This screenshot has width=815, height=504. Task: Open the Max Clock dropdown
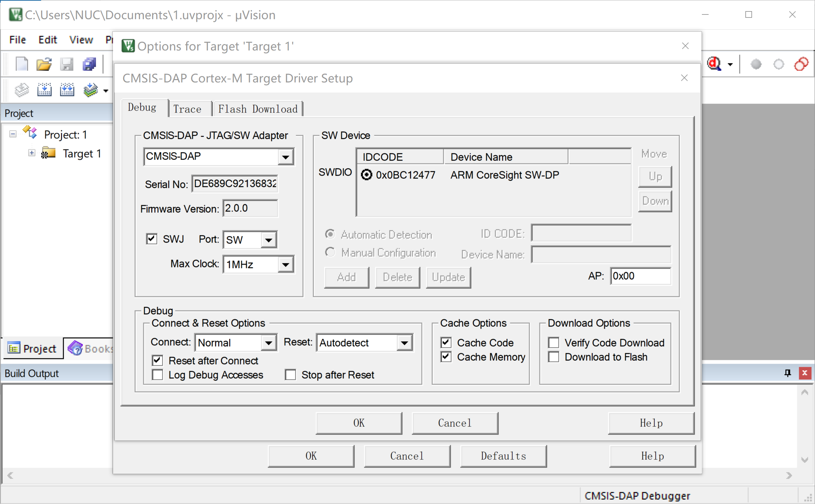point(285,264)
